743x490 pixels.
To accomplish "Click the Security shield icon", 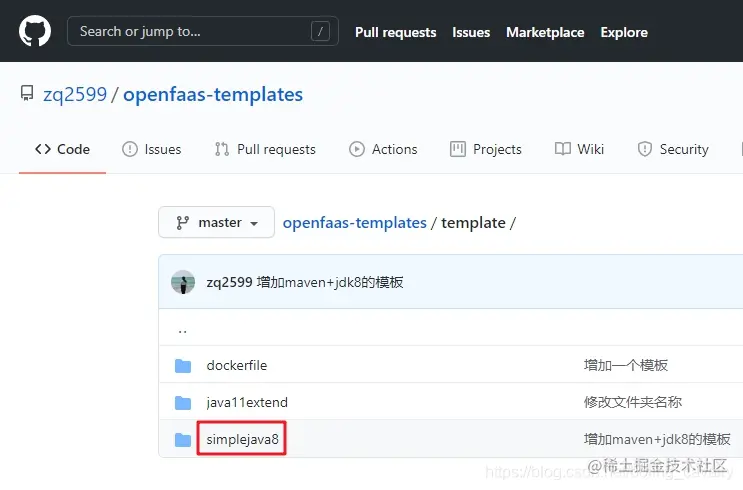I will point(644,149).
